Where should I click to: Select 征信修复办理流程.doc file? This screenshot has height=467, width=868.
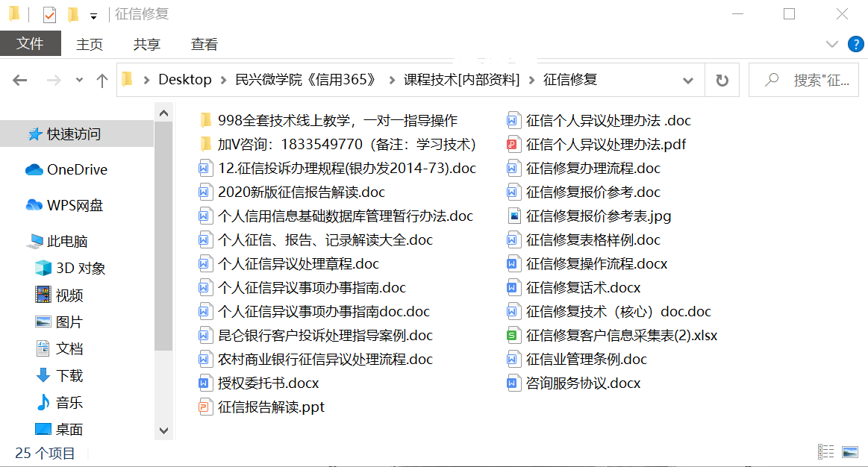pos(584,168)
